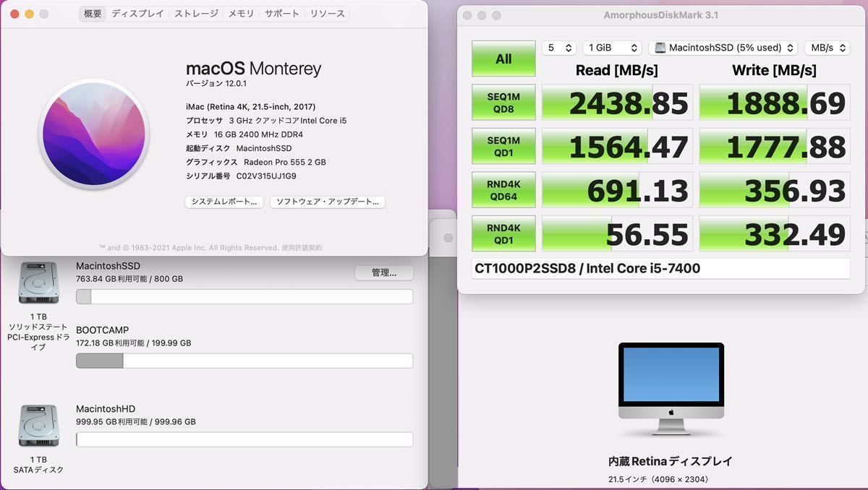Image resolution: width=868 pixels, height=490 pixels.
Task: Click the 21.5インチ (4096 × 2304) resolution text
Action: click(x=658, y=479)
